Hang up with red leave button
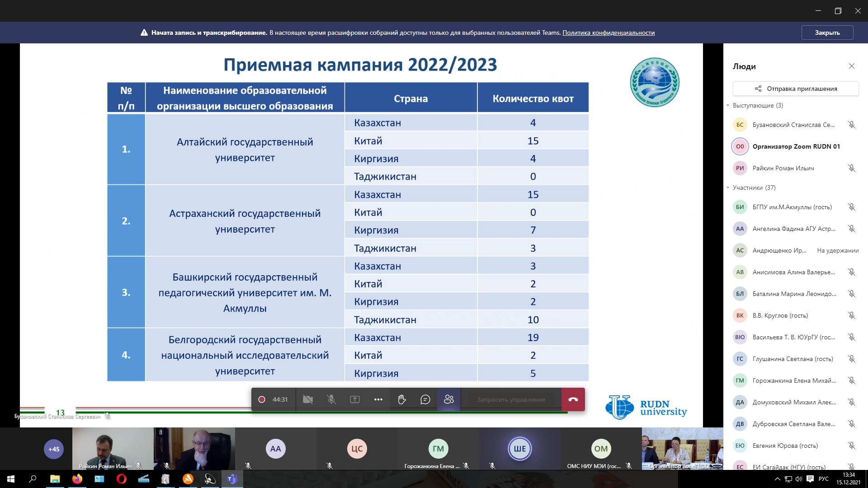 coord(573,399)
